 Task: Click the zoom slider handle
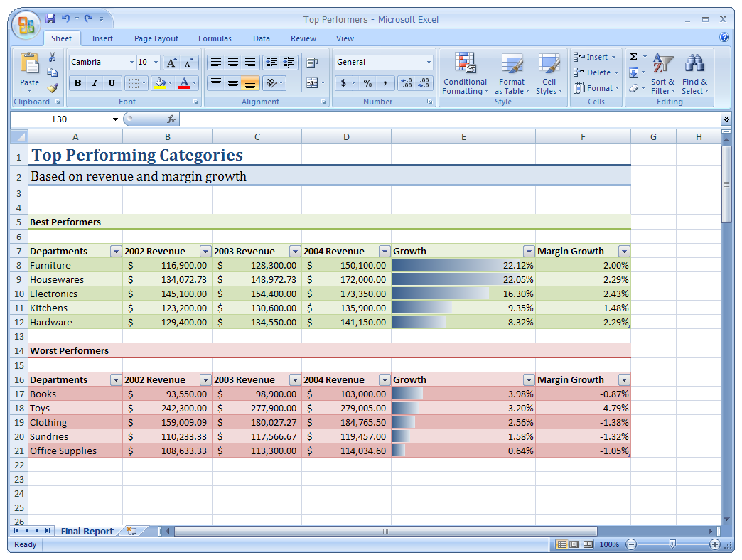click(672, 544)
